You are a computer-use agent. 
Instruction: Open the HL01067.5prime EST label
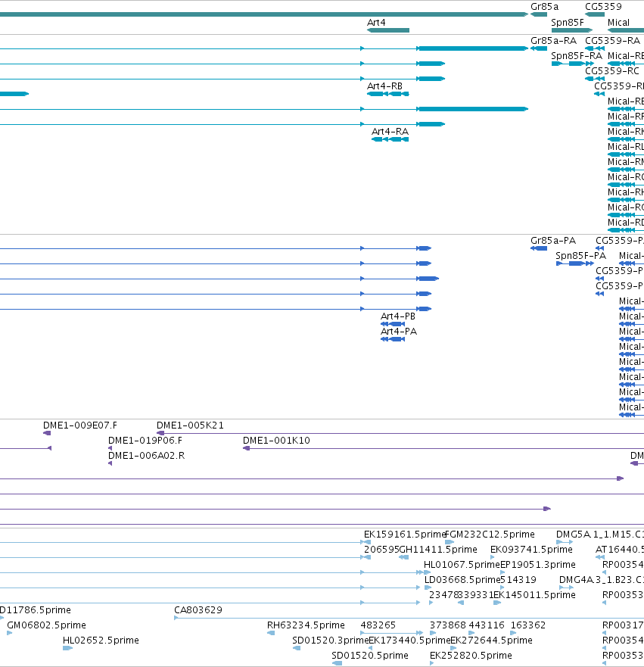click(x=462, y=565)
